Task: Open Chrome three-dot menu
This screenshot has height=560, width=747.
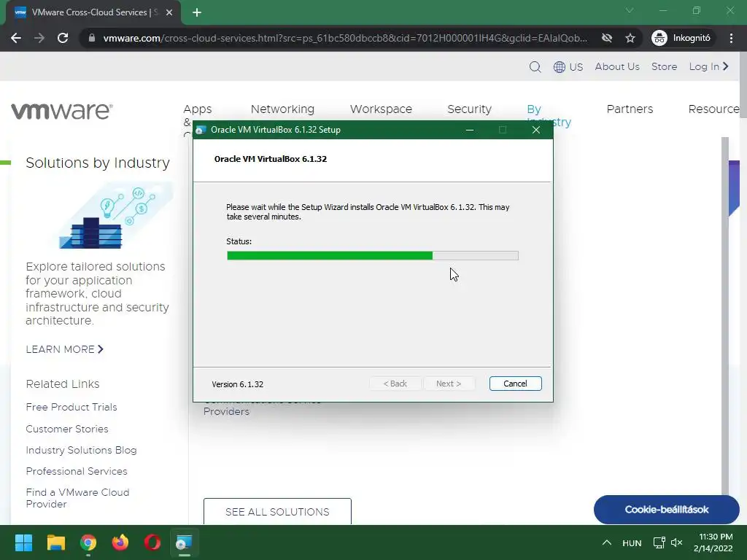Action: (x=731, y=38)
